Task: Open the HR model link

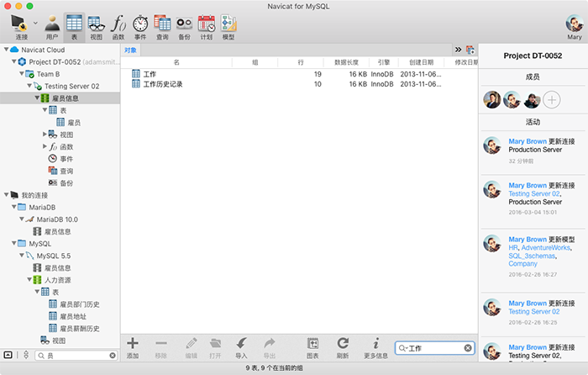Action: (513, 248)
